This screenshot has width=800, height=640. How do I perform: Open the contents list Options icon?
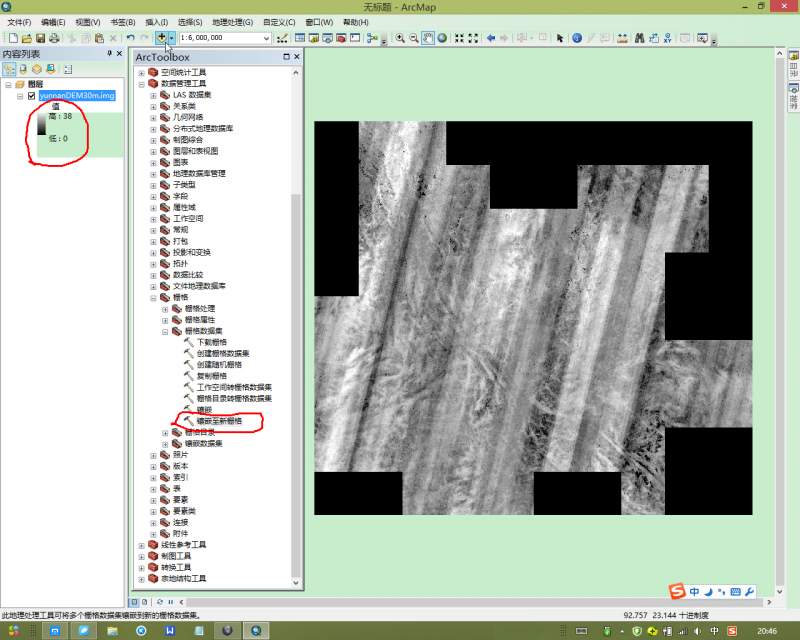tap(68, 69)
